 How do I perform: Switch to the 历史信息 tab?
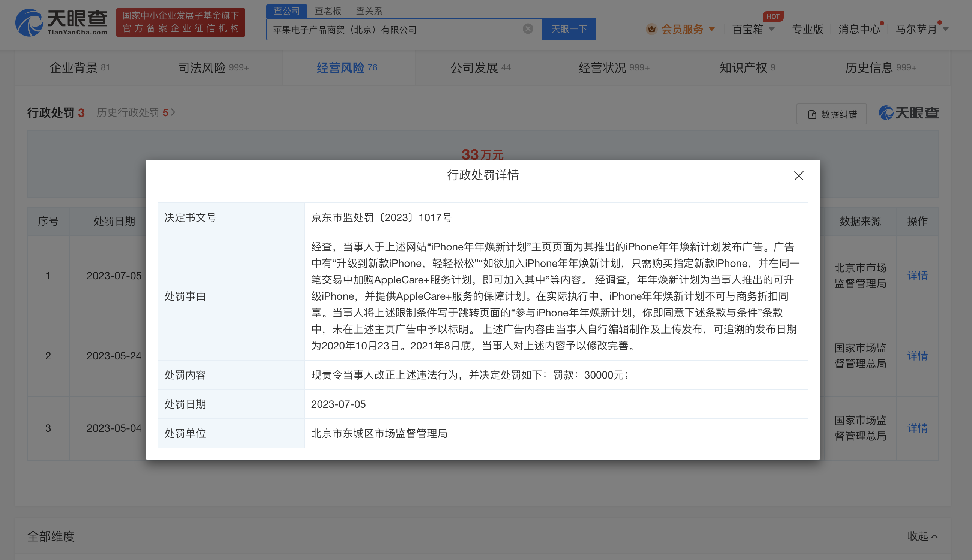tap(881, 68)
